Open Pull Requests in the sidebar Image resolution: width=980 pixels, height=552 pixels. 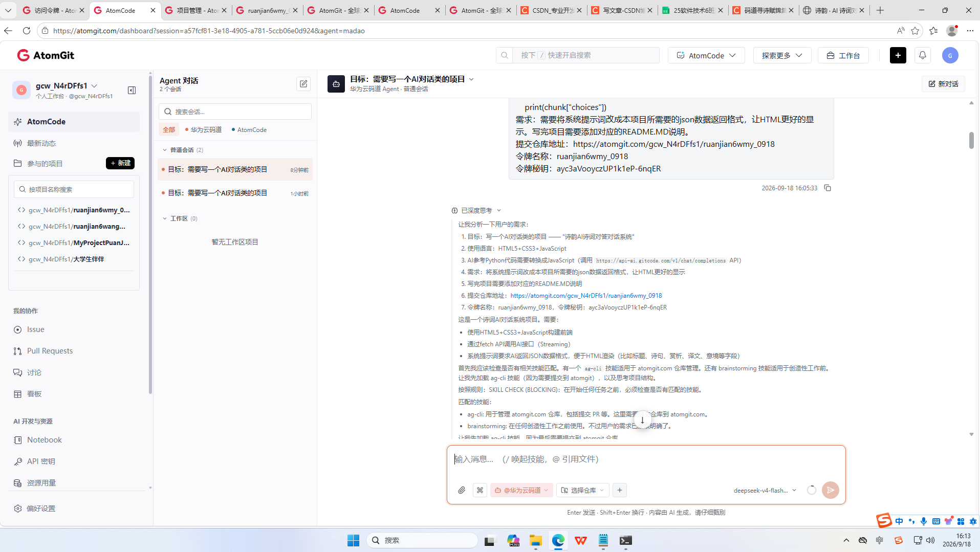tap(74, 351)
